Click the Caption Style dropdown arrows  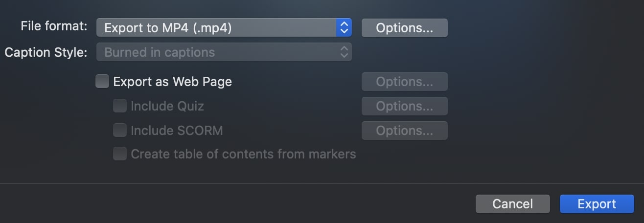pyautogui.click(x=344, y=52)
